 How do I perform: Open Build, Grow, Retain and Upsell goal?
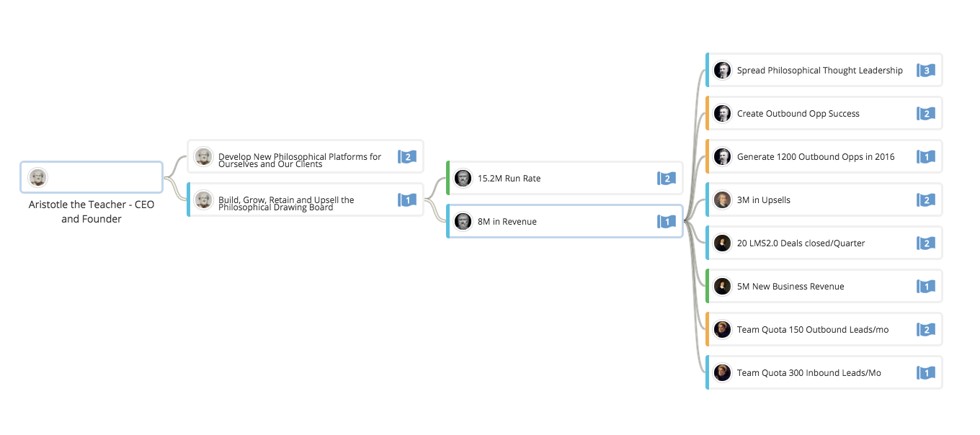coord(288,204)
